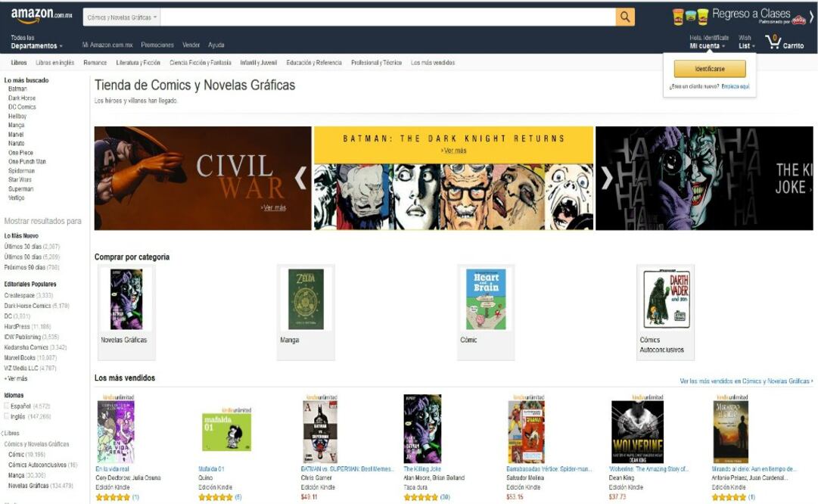Open Ciencia Ficción y Fantasía tab
Viewport: 818px width, 504px height.
(201, 63)
